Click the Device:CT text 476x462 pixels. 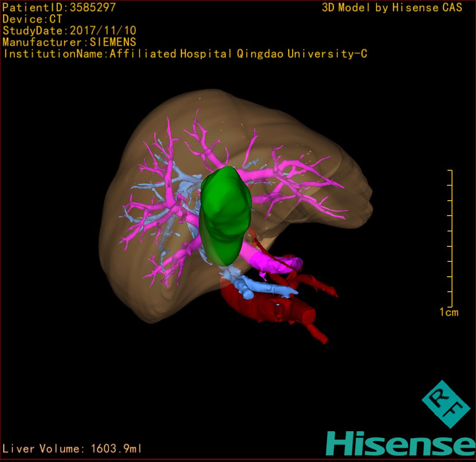32,19
